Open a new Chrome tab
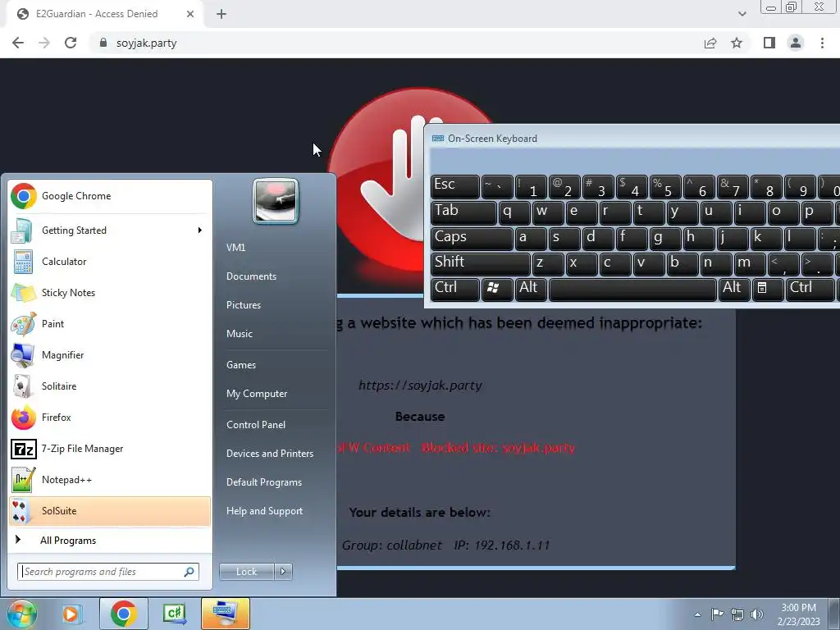The height and width of the screenshot is (630, 840). [221, 14]
